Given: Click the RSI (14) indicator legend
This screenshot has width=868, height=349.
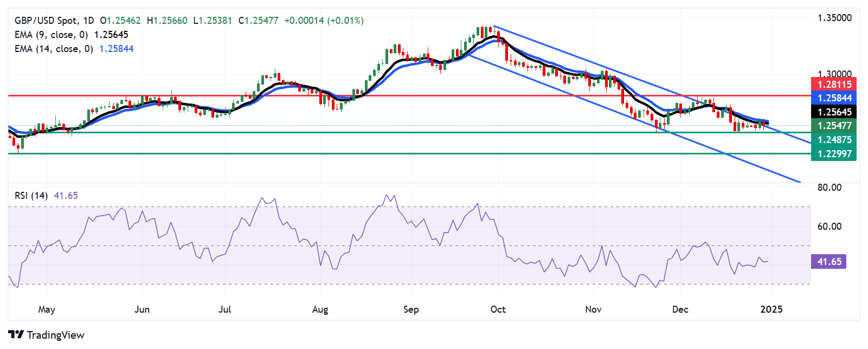Looking at the screenshot, I should (x=31, y=196).
